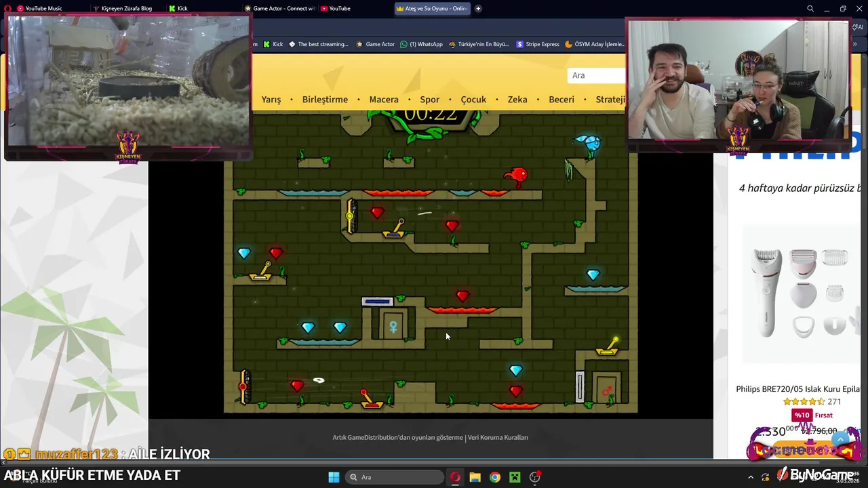Image resolution: width=868 pixels, height=488 pixels.
Task: Open a new browser tab
Action: (478, 9)
